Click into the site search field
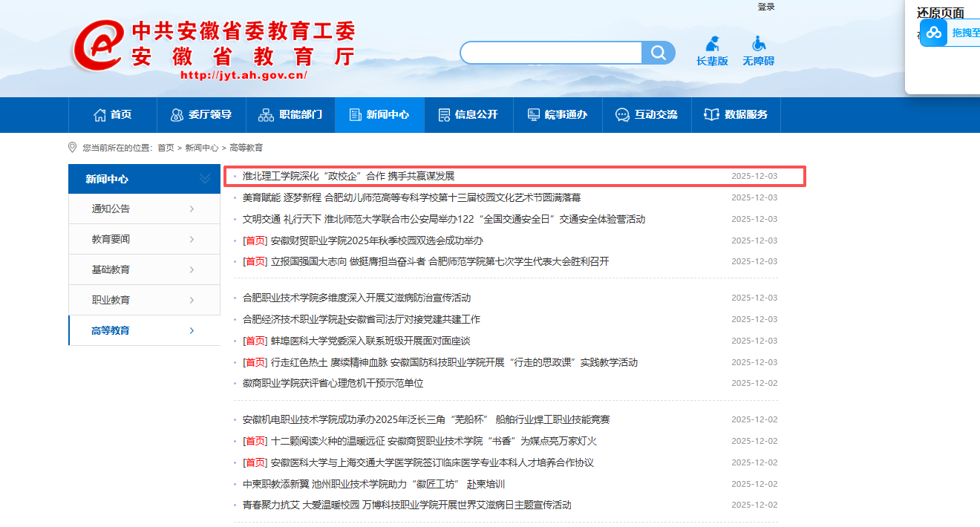 click(551, 53)
